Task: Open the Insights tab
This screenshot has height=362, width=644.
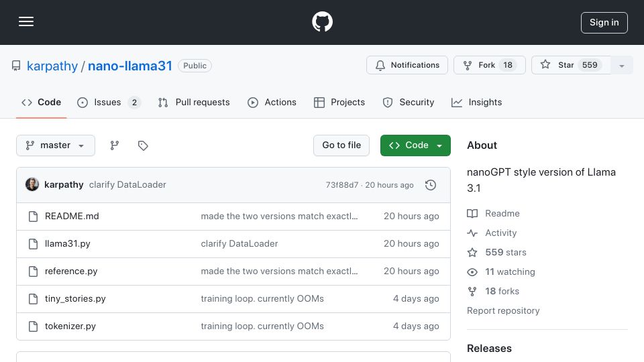Action: pos(476,102)
